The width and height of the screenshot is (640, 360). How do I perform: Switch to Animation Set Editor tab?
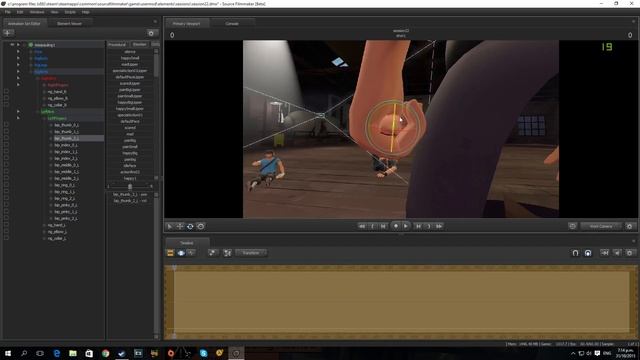(x=24, y=24)
